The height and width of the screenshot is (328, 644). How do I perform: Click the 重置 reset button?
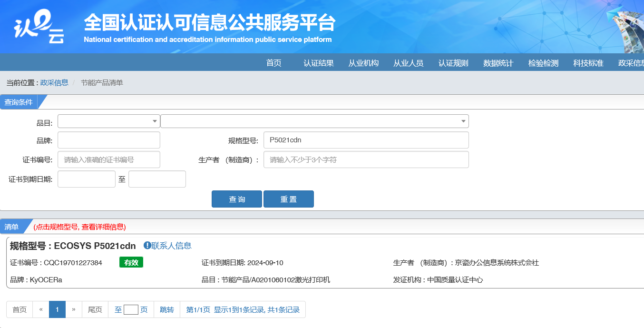pos(289,199)
